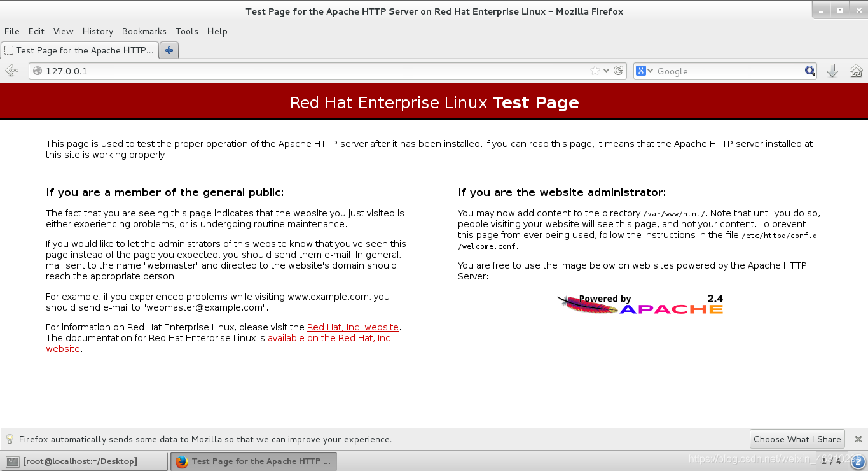
Task: Dismiss the Firefox data notification bar
Action: coord(858,439)
